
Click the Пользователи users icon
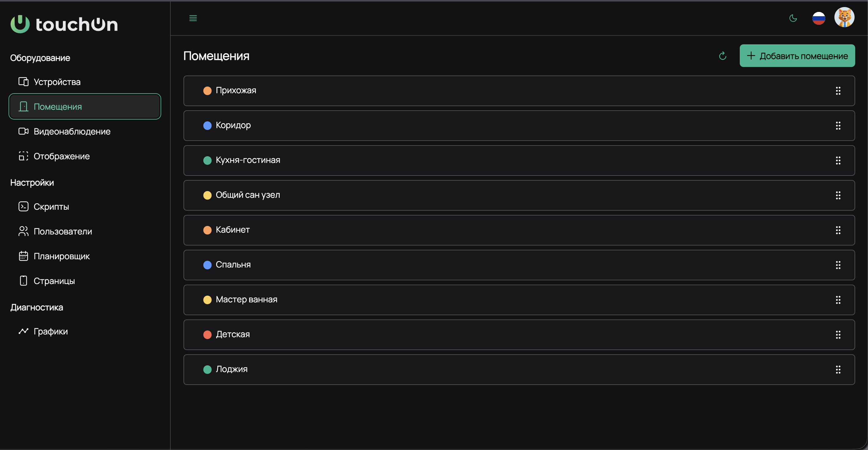23,231
